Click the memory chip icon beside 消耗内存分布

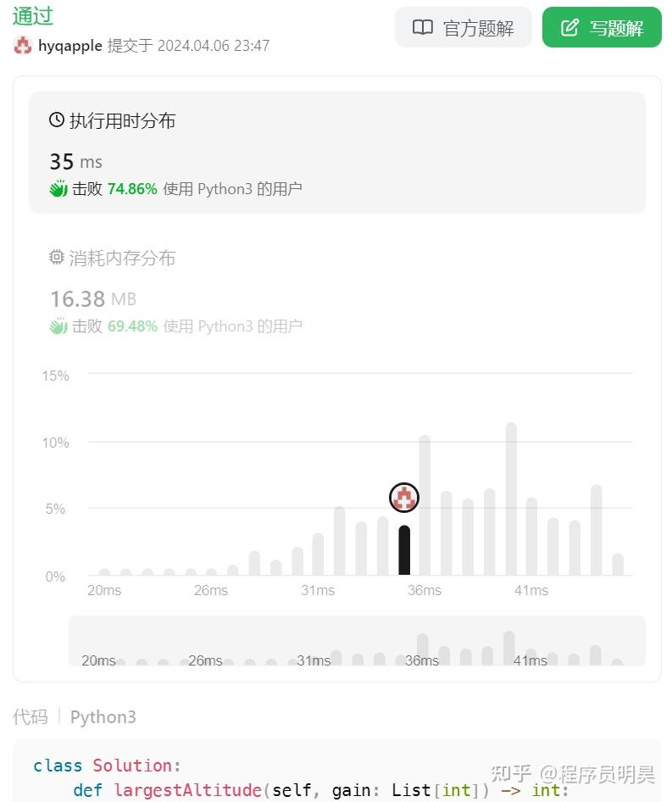(55, 258)
